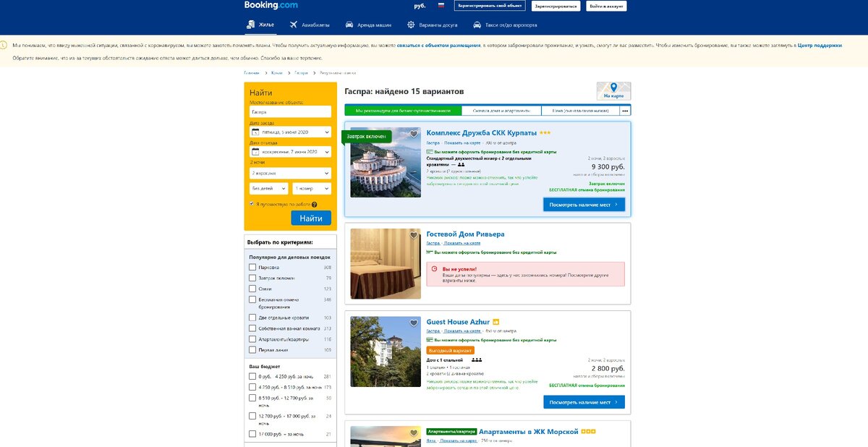Screen dimensions: 868x447
Task: Click the destination field containing Гаспра
Action: click(291, 112)
